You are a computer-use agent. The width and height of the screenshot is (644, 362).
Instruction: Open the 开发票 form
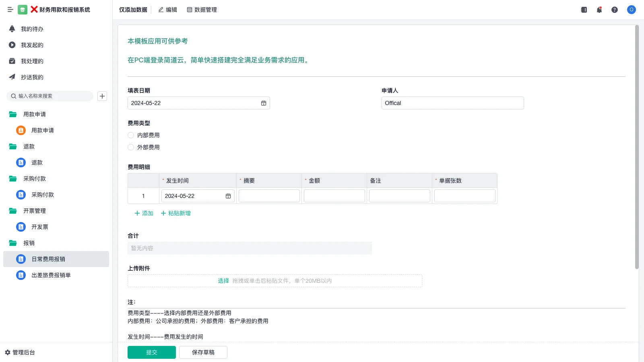(56, 227)
